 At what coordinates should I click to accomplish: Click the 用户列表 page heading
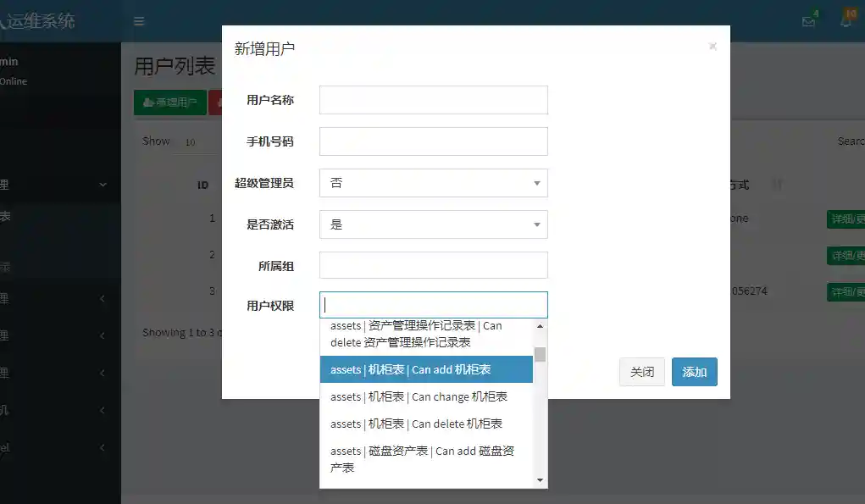[175, 66]
